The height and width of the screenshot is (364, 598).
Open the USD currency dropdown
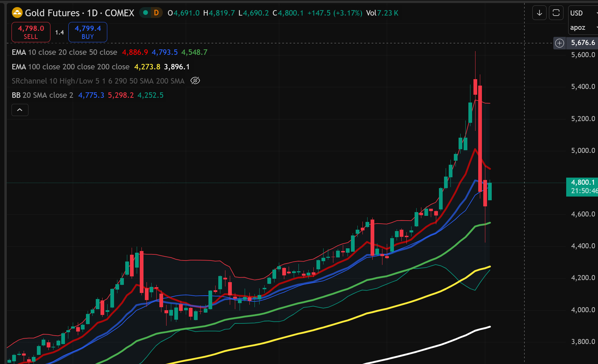pyautogui.click(x=583, y=13)
